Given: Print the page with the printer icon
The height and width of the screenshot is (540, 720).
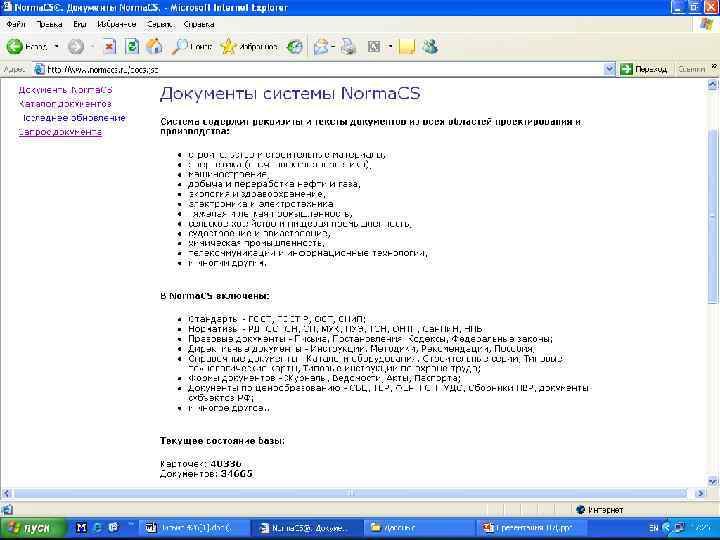Looking at the screenshot, I should click(349, 46).
